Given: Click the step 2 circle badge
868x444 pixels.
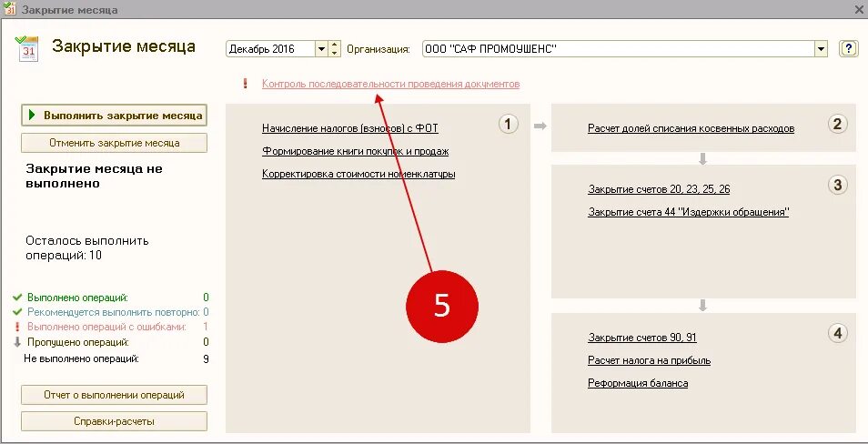Looking at the screenshot, I should (x=838, y=124).
